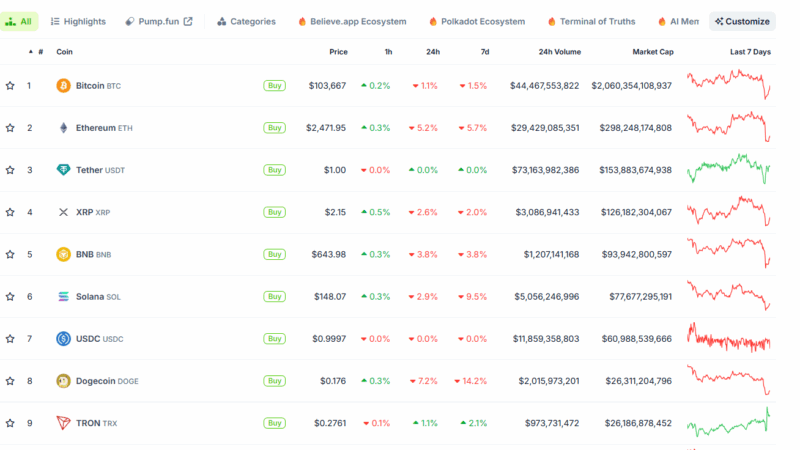Sort by the 7d column header
800x450 pixels.
click(x=485, y=52)
